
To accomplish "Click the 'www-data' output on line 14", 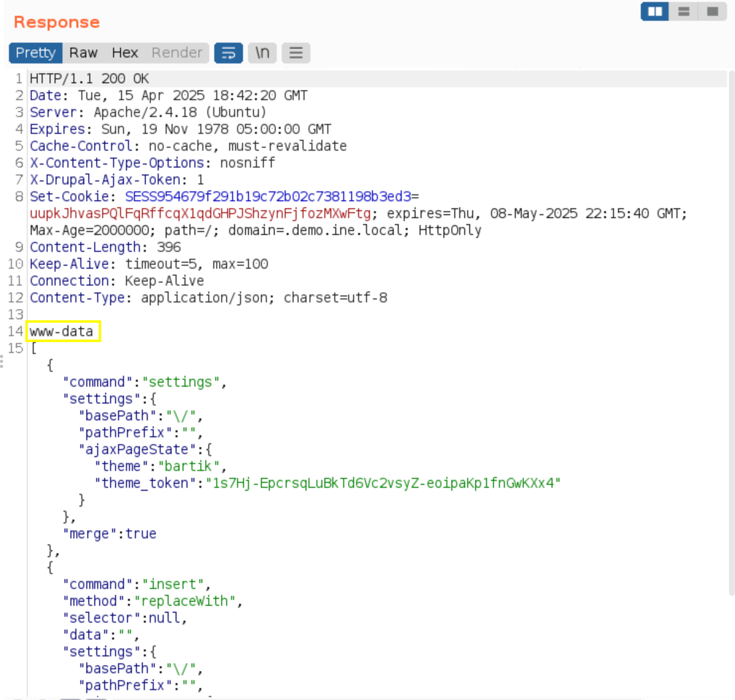I will coord(61,331).
